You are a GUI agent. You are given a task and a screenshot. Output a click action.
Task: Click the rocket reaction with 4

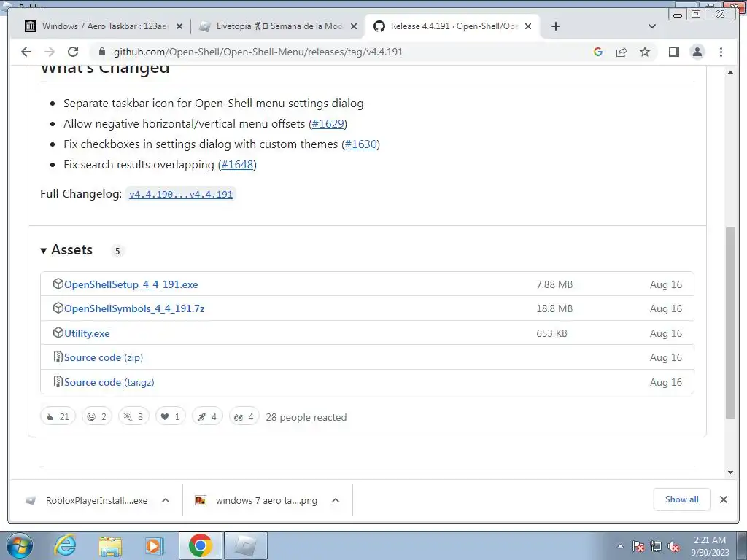[x=206, y=416]
